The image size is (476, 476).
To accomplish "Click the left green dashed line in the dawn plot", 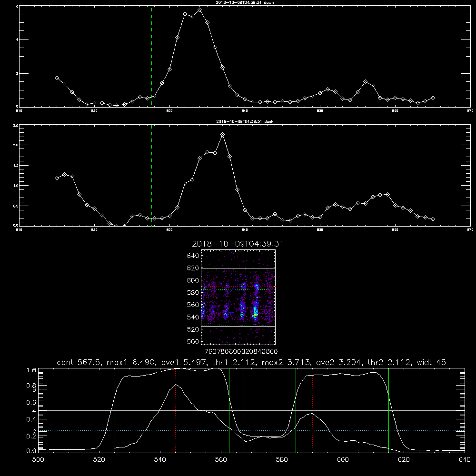I will (x=151, y=56).
